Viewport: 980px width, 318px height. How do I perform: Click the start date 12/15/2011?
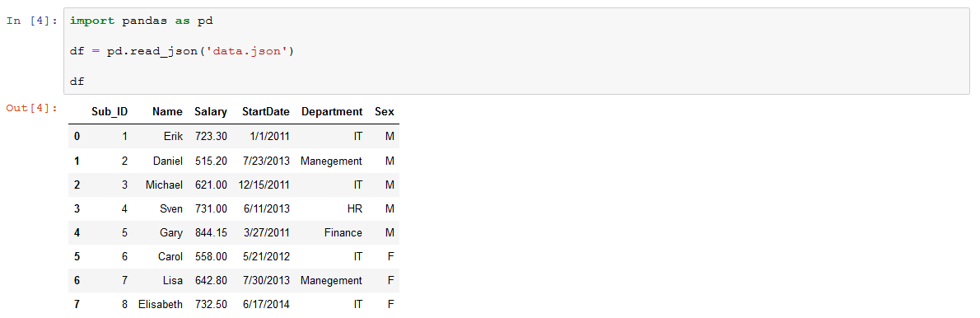(264, 185)
